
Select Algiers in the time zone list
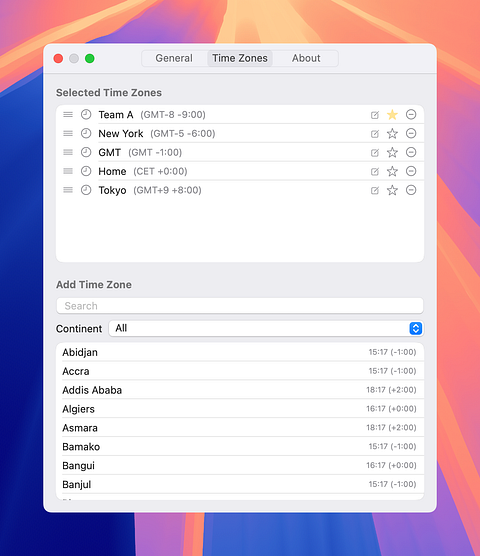pos(240,409)
